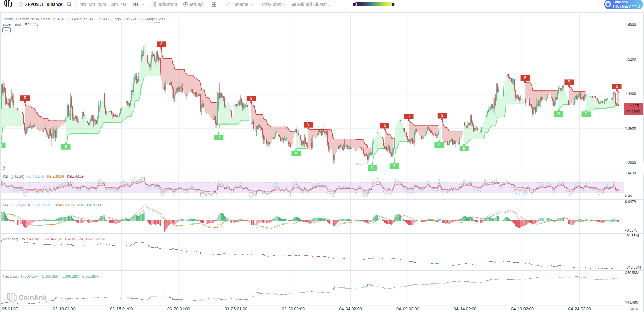The image size is (644, 312).
Task: Collapse the indicator legend with the caret button
Action: point(7,30)
